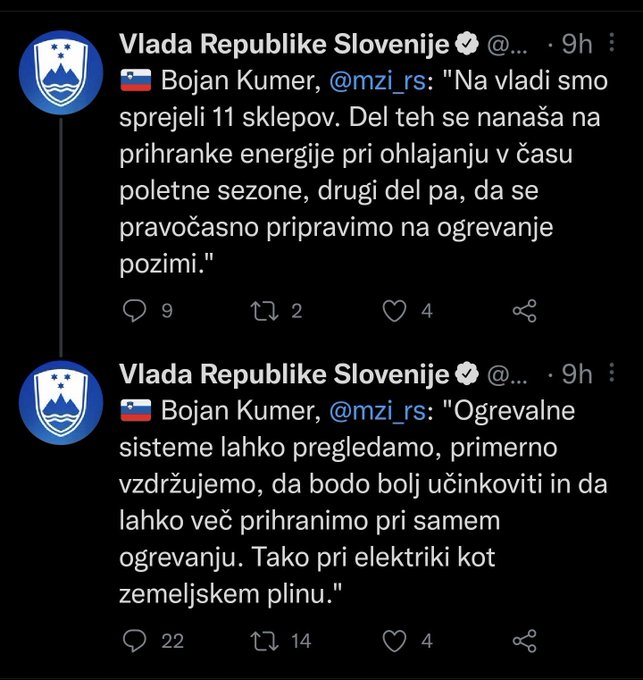The width and height of the screenshot is (643, 680).
Task: Reply to the second tweet with 22 comments
Action: 135,641
